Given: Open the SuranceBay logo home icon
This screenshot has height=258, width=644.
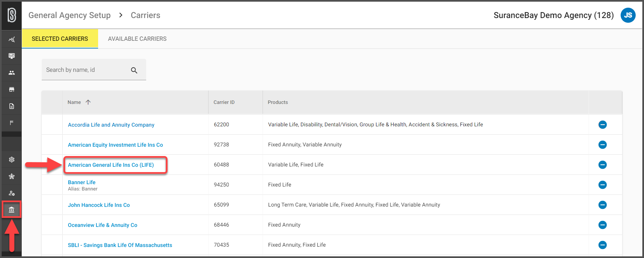Looking at the screenshot, I should pos(12,15).
